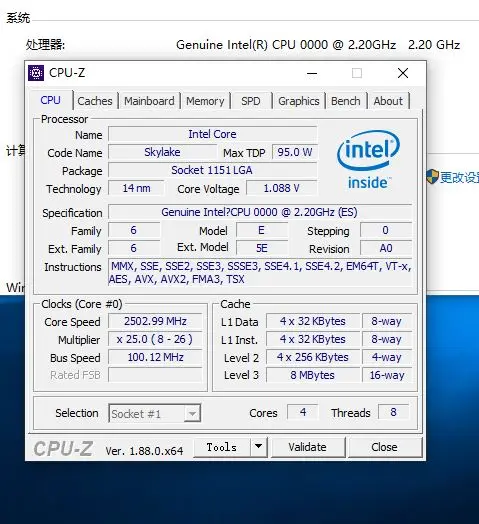Switch to the Caches tab
This screenshot has height=524, width=479.
[95, 101]
